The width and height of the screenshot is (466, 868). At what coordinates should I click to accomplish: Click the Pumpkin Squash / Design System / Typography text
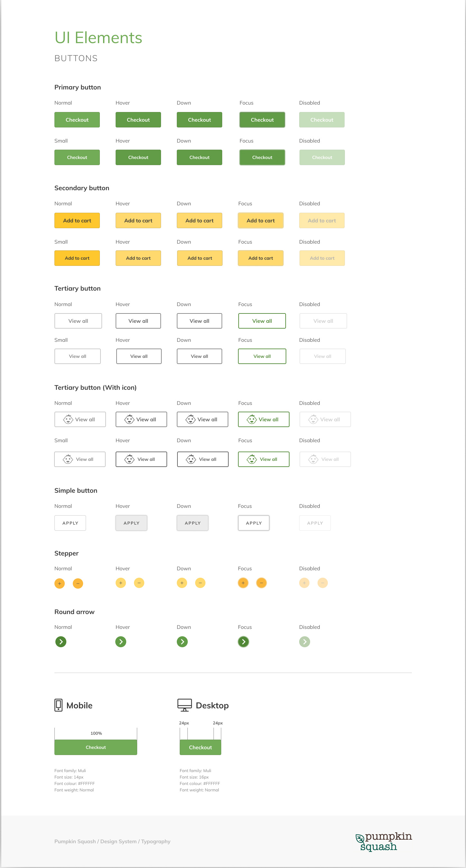112,841
